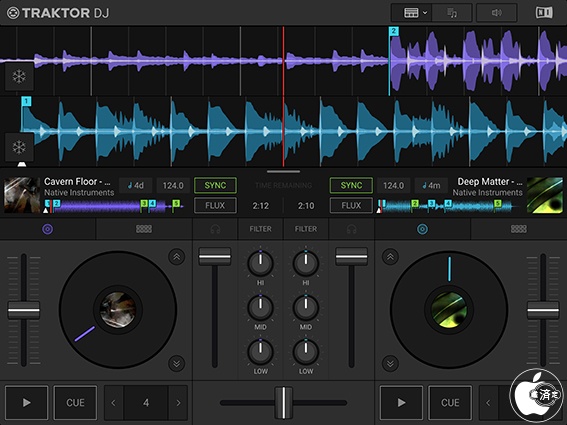Increase left loop size with right chevron

[x=178, y=403]
